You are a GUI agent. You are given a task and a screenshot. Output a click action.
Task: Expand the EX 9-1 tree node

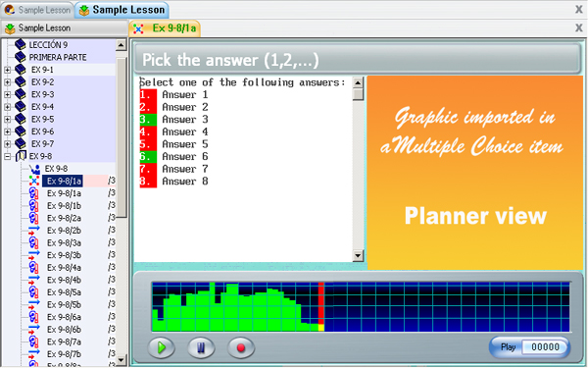pyautogui.click(x=7, y=70)
